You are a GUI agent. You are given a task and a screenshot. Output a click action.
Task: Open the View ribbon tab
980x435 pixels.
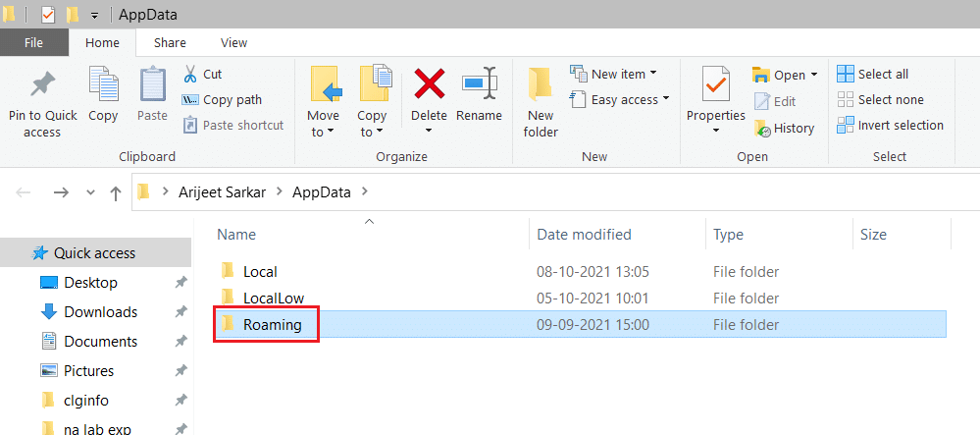233,42
